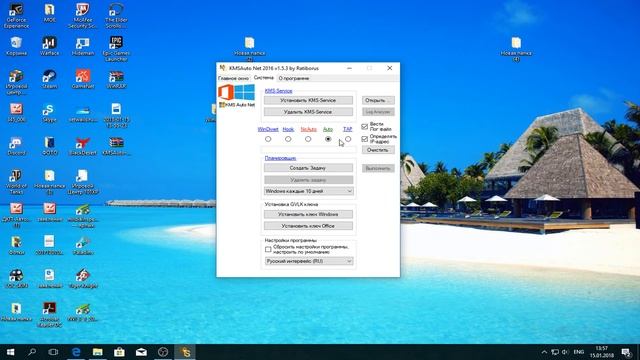Open the Windows Start menu

pos(11,352)
